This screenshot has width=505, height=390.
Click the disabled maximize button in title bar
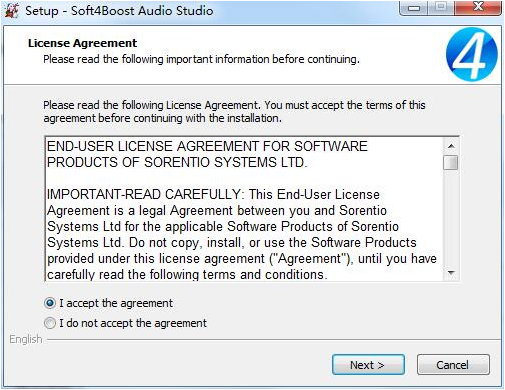tap(441, 7)
